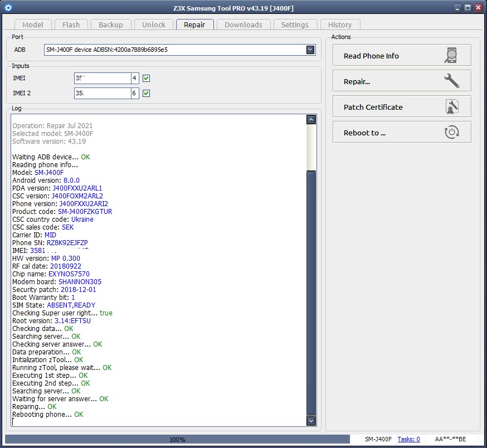Click the Reboot to power cycle icon
This screenshot has width=487, height=448.
point(451,133)
